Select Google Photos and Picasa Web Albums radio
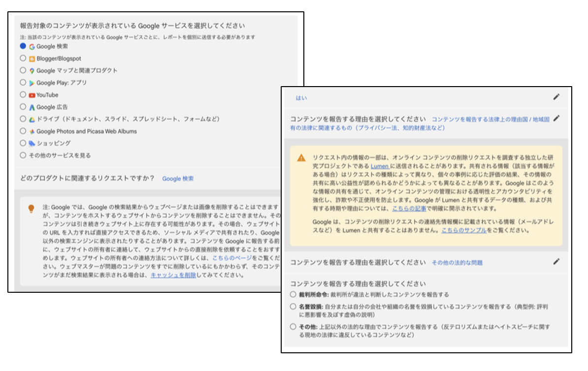This screenshot has height=371, width=588. [x=23, y=131]
